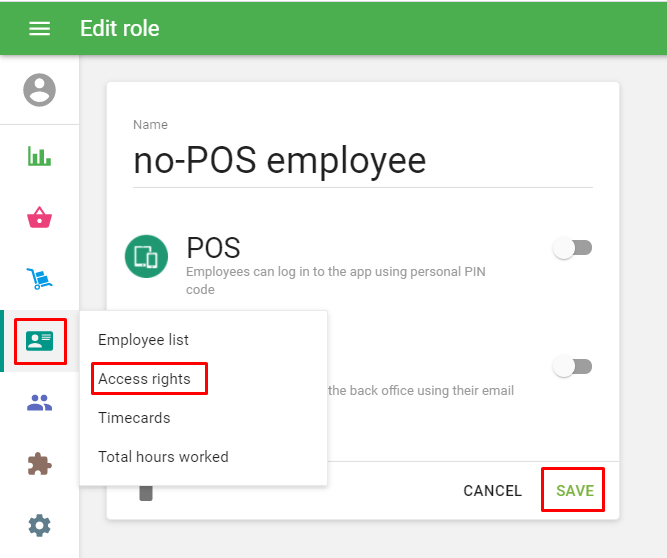Open the hamburger navigation menu
667x558 pixels.
[39, 28]
